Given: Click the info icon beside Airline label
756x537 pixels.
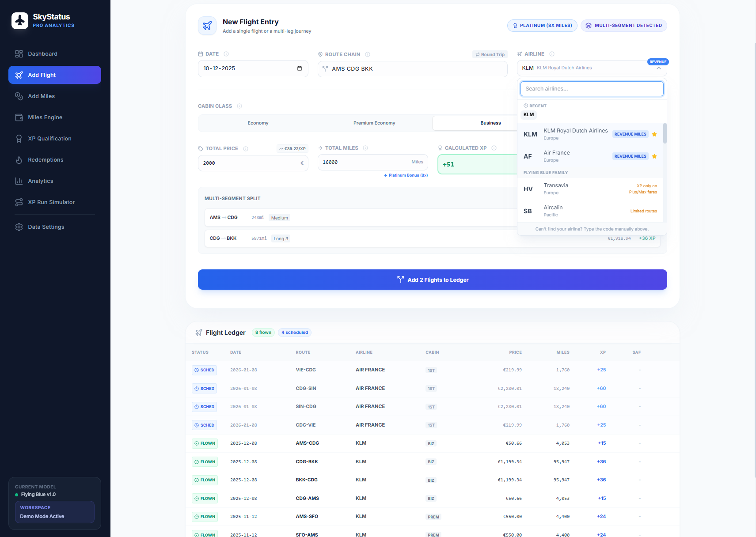Looking at the screenshot, I should (552, 54).
